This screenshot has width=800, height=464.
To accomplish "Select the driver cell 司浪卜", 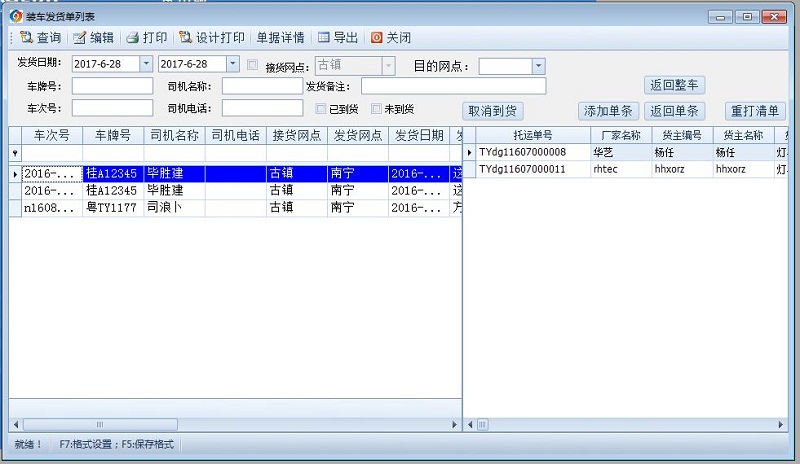I will (174, 208).
